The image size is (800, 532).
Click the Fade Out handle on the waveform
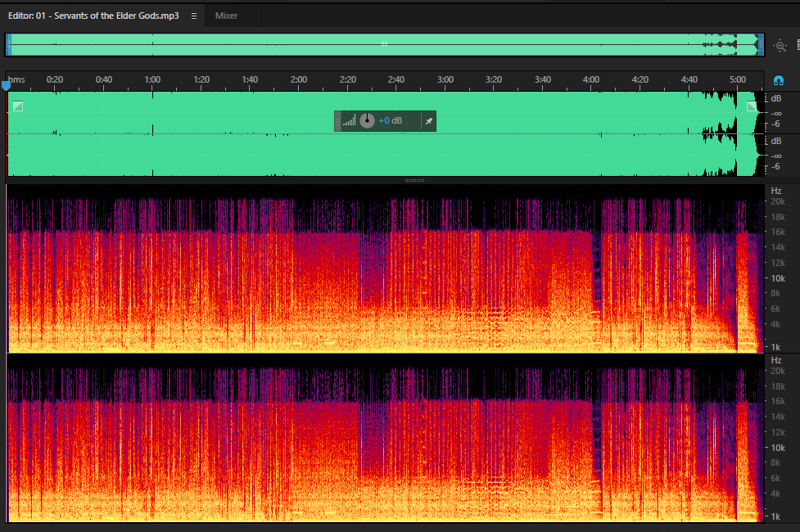pyautogui.click(x=752, y=106)
